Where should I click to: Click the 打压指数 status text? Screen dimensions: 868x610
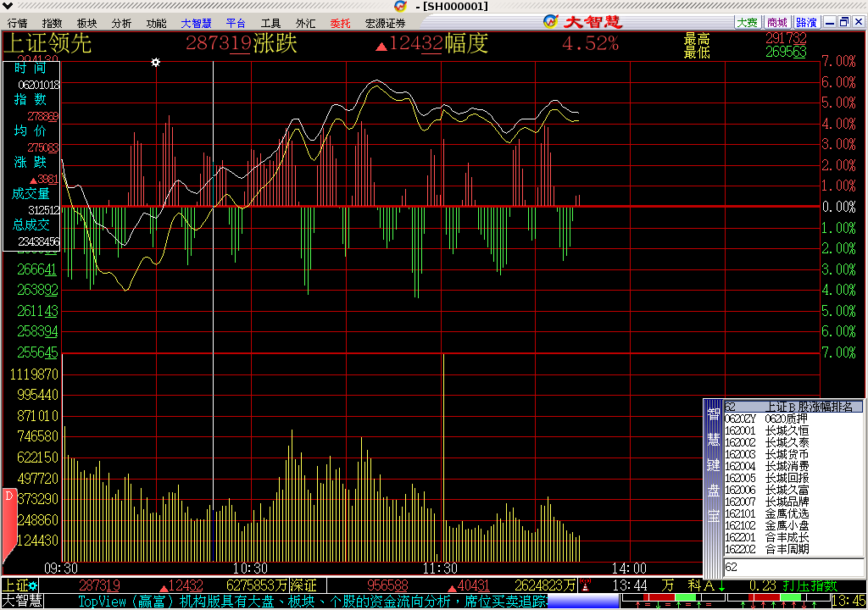(x=810, y=585)
